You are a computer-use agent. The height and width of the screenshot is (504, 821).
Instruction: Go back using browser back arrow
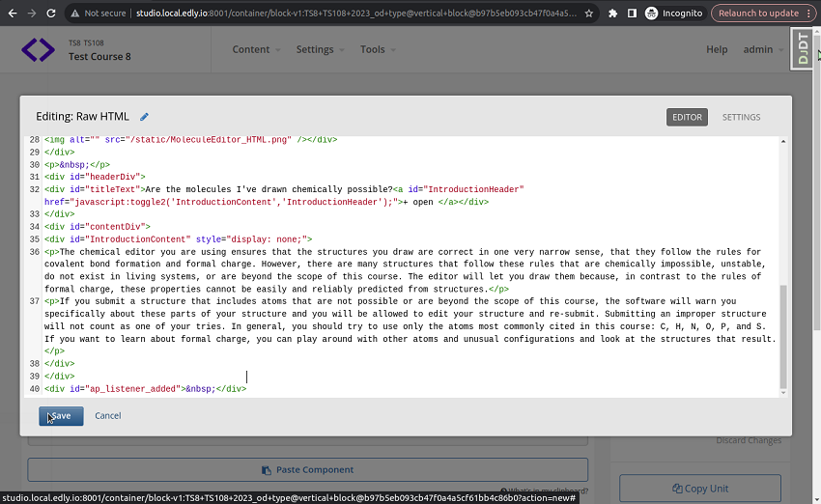coord(12,14)
